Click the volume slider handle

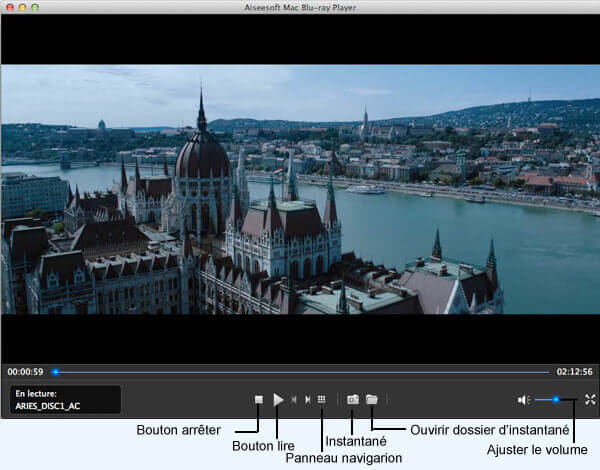click(556, 400)
